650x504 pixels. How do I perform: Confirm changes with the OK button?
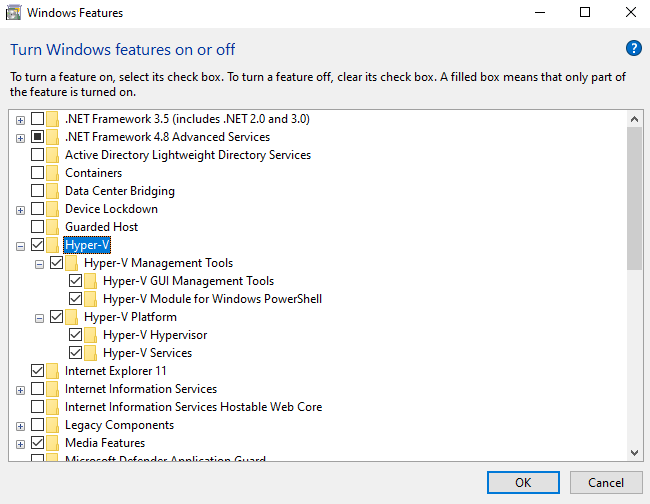(523, 482)
